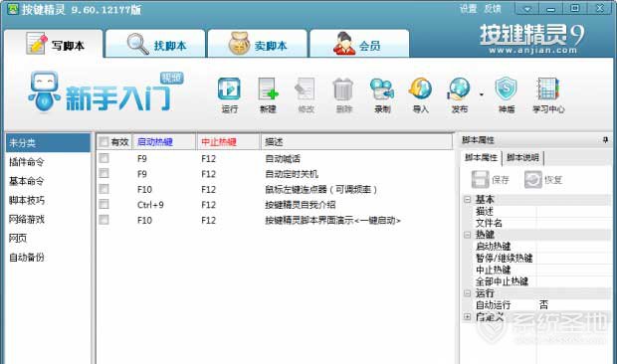
Task: Open 反馈 feedback in the title bar
Action: [493, 9]
